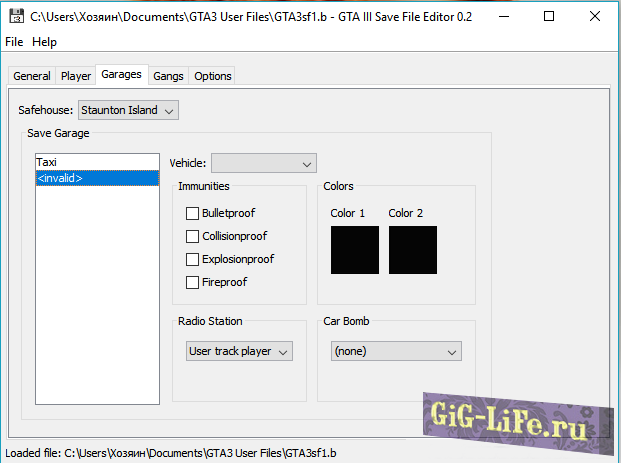
Task: Check the Fireproof immunity option
Action: [192, 282]
